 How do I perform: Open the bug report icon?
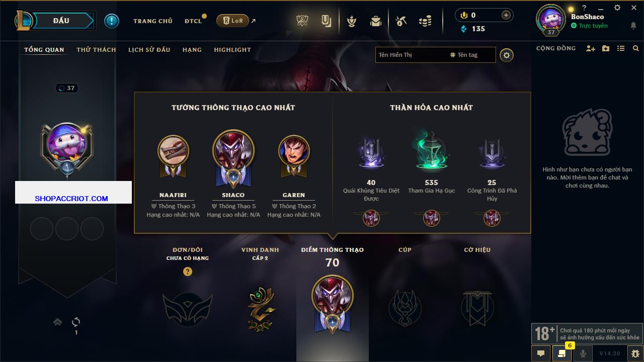click(x=635, y=353)
